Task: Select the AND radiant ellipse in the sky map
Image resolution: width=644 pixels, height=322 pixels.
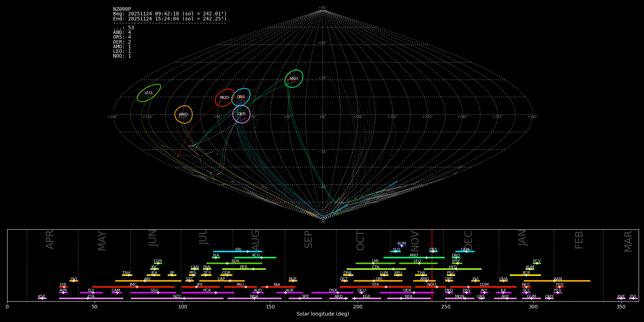Action: click(x=294, y=79)
